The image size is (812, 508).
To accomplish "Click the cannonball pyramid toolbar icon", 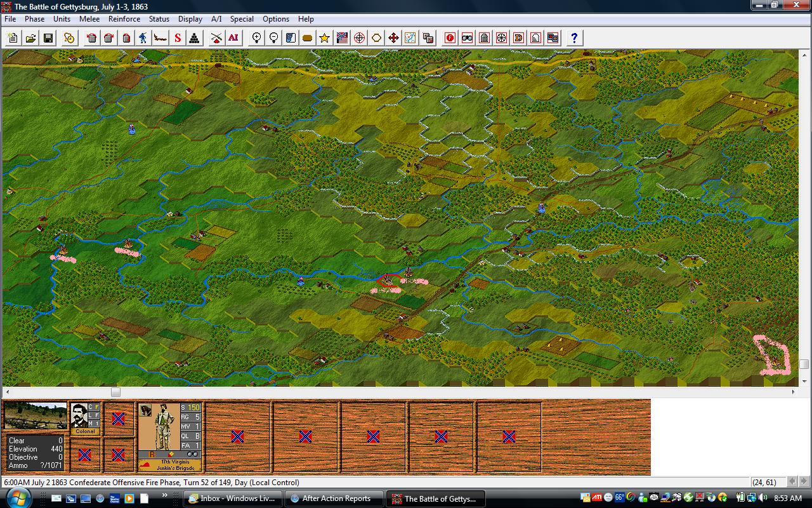I will (195, 38).
